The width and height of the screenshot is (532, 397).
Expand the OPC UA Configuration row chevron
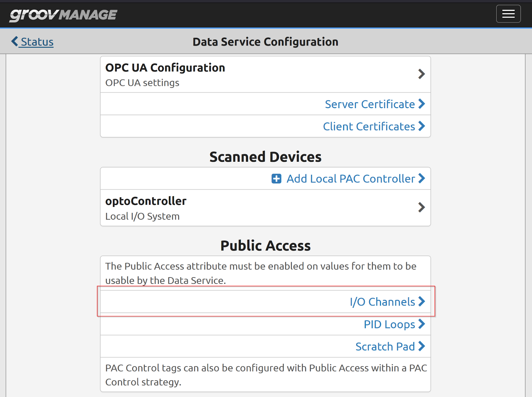(x=422, y=74)
